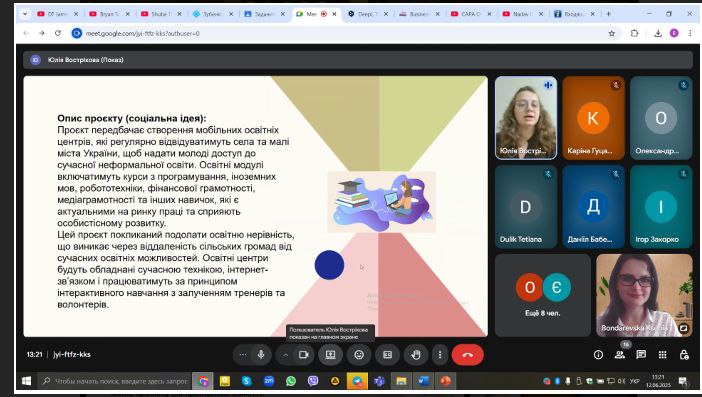Open the activities grid icon
The height and width of the screenshot is (397, 702).
tap(663, 355)
